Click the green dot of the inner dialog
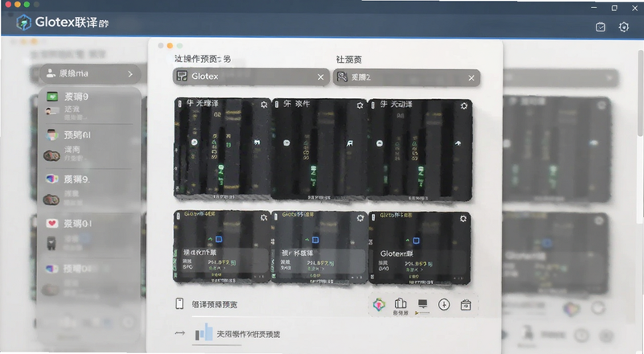Screen dimensions: 644x354 [180, 46]
